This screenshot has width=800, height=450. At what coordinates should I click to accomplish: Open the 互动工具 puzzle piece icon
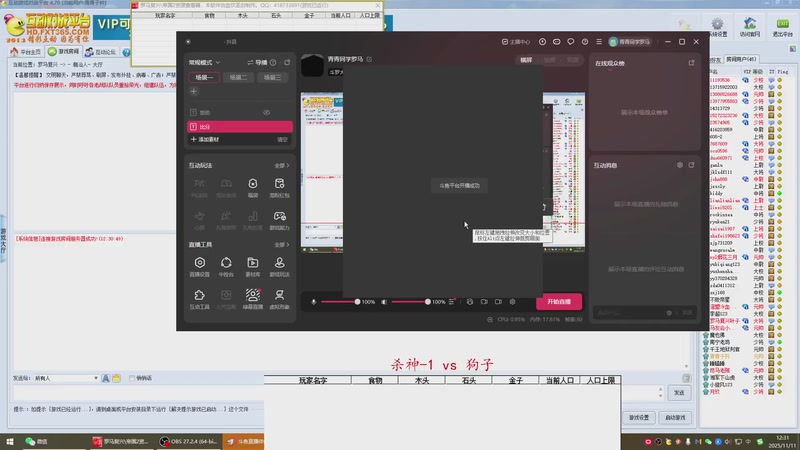click(199, 299)
